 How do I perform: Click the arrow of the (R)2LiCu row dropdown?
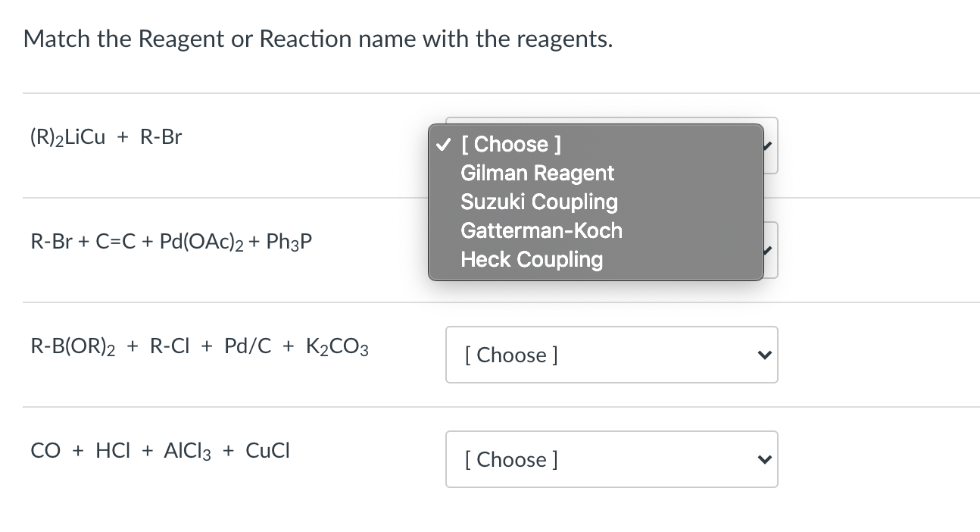coord(769,146)
